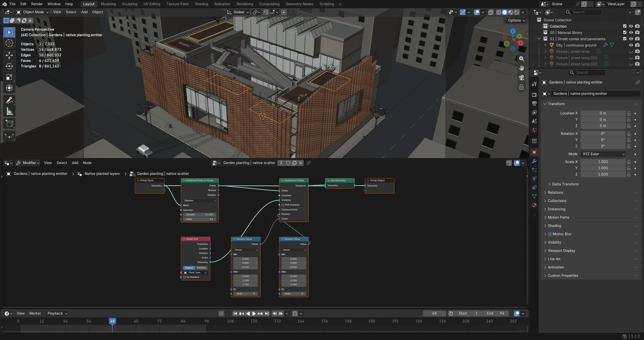Screen dimensions: 644x340
Task: Open the Object properties tab icon
Action: coord(534,152)
